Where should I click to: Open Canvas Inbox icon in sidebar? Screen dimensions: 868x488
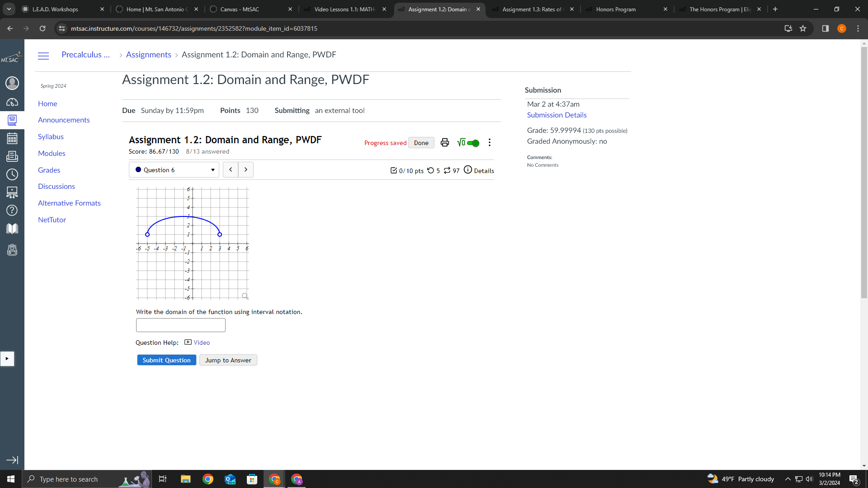12,156
